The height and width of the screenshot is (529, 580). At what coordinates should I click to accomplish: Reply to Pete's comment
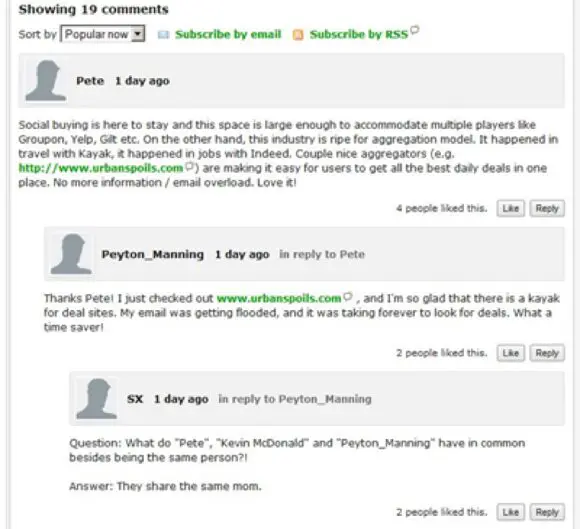(x=547, y=208)
